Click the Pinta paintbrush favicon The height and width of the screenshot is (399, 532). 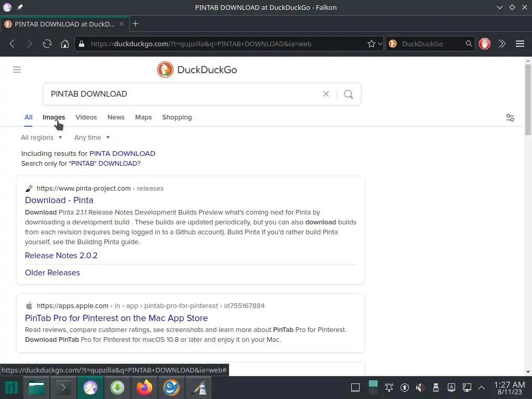coord(29,188)
